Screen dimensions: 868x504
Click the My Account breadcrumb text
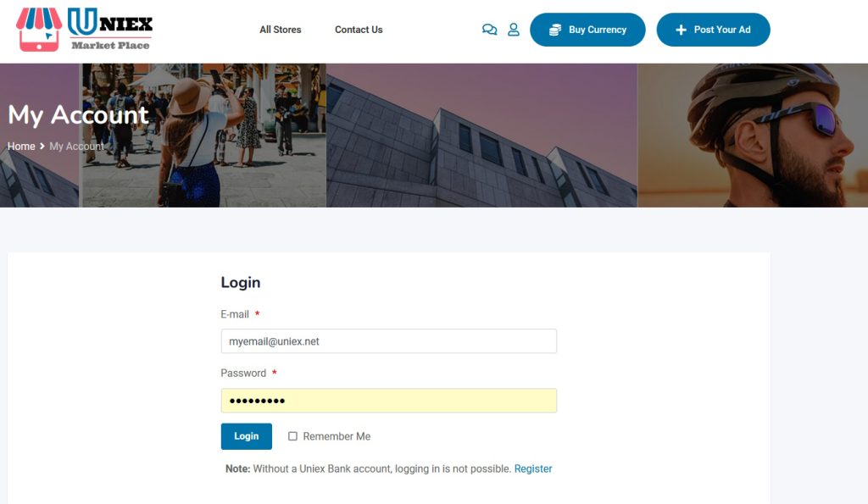pos(76,146)
